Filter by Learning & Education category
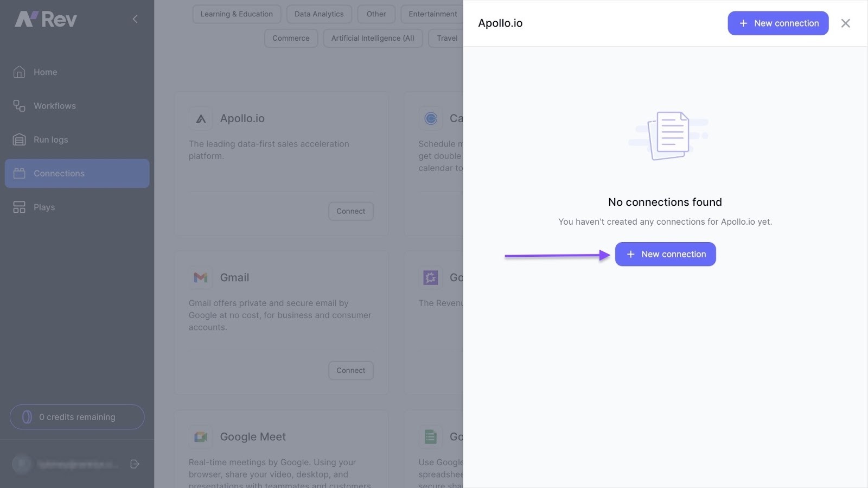The image size is (868, 488). click(237, 14)
